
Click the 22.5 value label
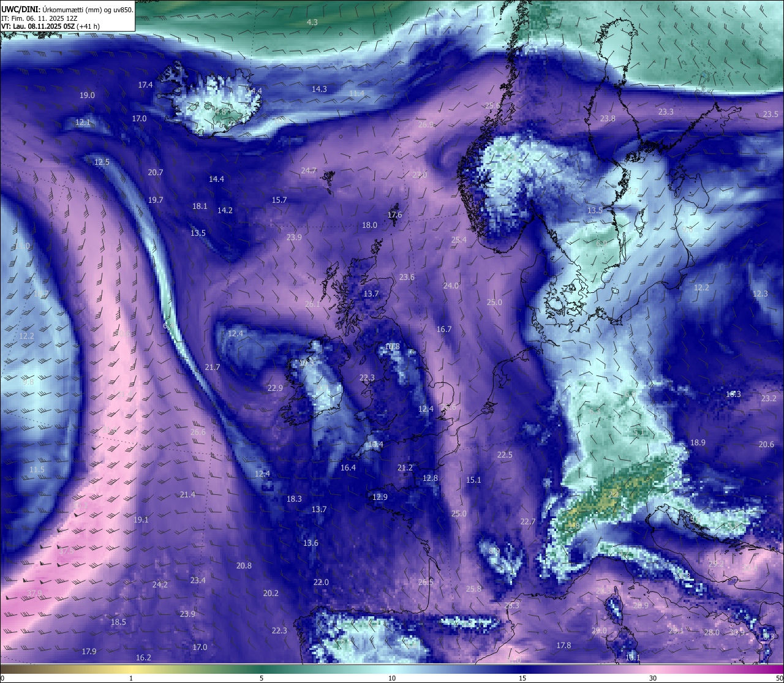click(505, 455)
